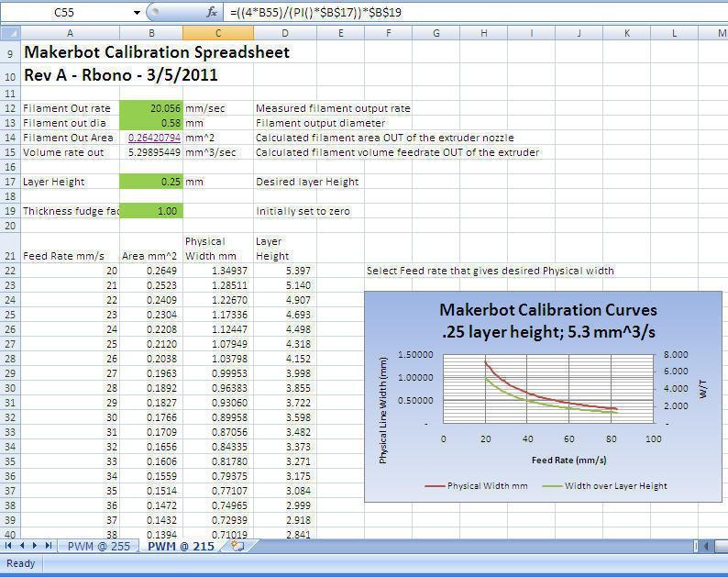Select highlighted column C header
This screenshot has width=728, height=577.
[218, 33]
